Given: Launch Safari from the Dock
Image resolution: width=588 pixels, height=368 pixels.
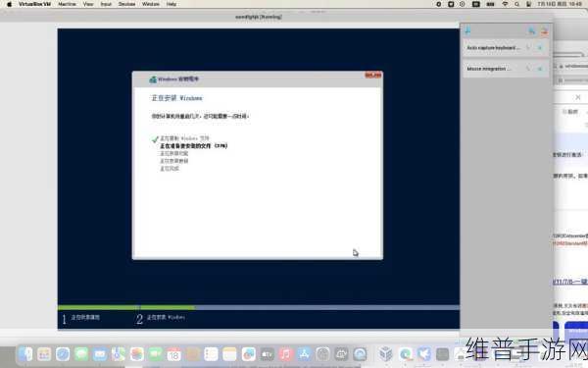Looking at the screenshot, I should pos(63,353).
